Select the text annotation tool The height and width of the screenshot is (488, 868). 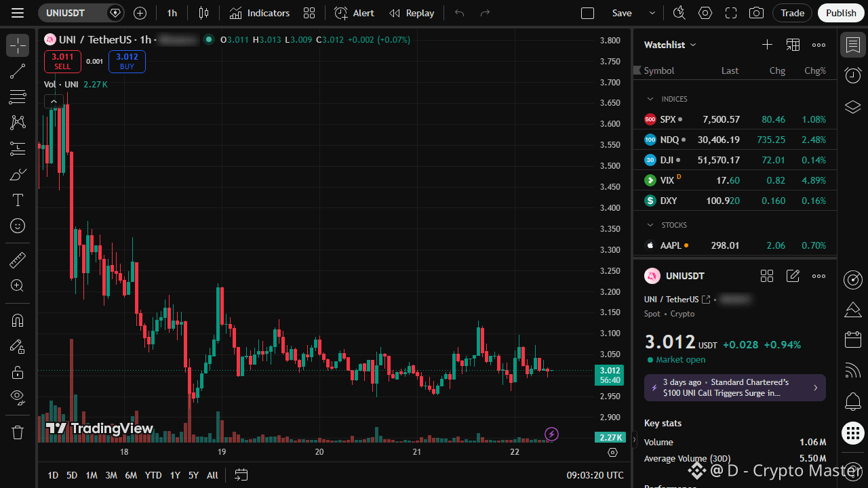pyautogui.click(x=18, y=200)
